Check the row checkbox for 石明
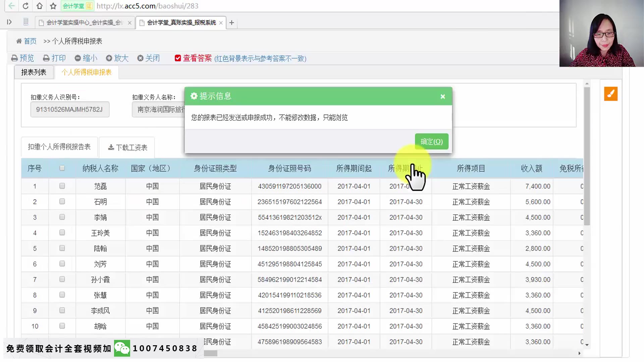Screen dimensions: 644x362 point(62,201)
